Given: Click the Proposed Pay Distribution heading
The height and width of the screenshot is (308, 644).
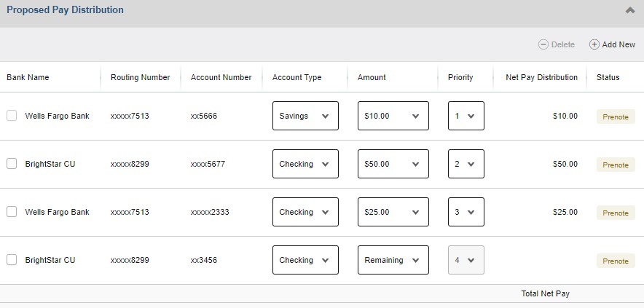Looking at the screenshot, I should pyautogui.click(x=65, y=10).
